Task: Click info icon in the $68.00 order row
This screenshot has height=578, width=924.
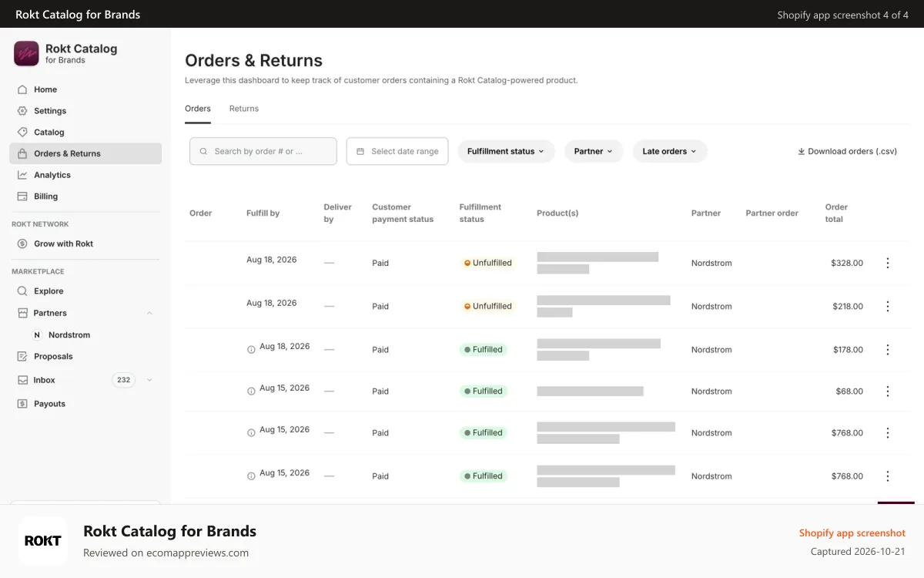Action: [251, 391]
